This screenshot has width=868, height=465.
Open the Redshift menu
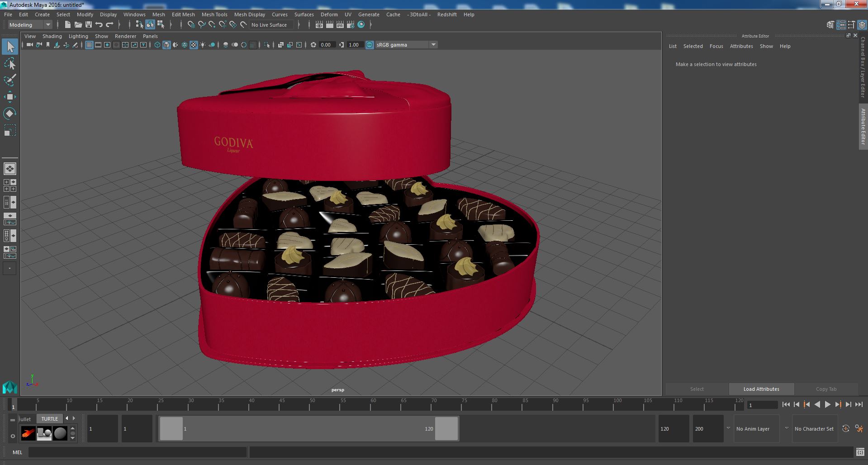447,14
